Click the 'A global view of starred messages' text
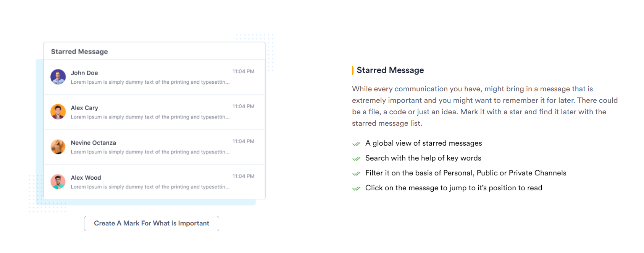The image size is (644, 253). click(x=423, y=143)
